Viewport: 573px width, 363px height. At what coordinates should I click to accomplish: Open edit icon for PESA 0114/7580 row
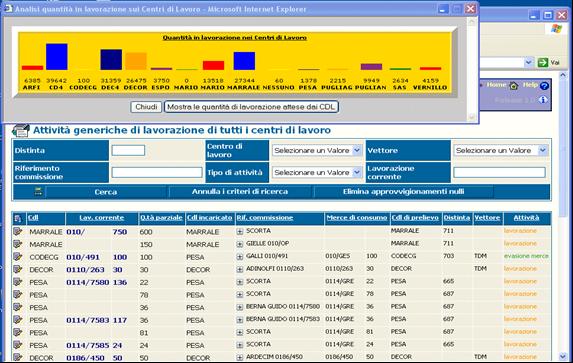[x=18, y=282]
